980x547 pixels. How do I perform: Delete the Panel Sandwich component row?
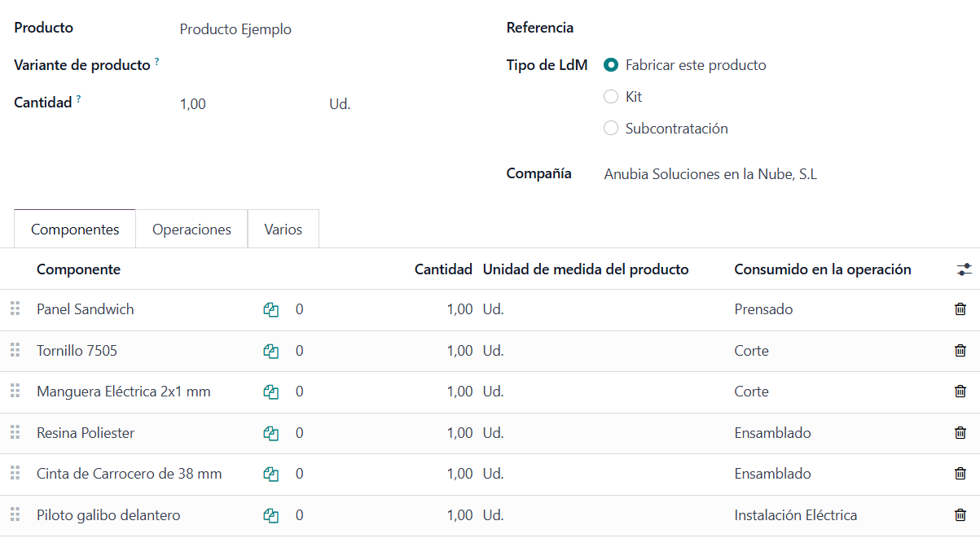click(960, 309)
